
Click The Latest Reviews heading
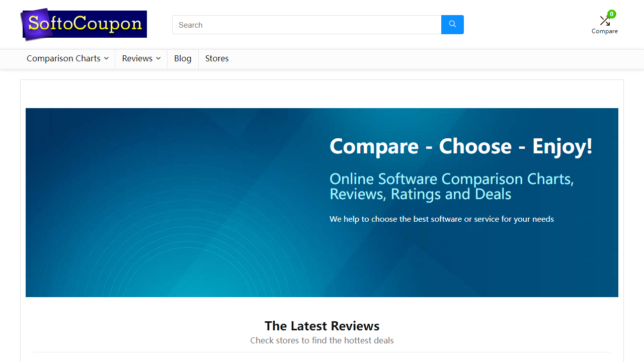click(322, 326)
